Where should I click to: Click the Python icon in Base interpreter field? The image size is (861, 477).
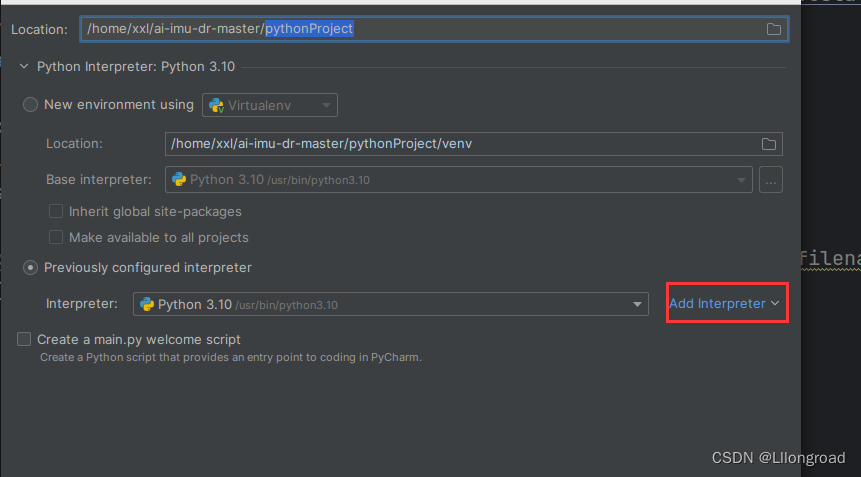point(178,179)
